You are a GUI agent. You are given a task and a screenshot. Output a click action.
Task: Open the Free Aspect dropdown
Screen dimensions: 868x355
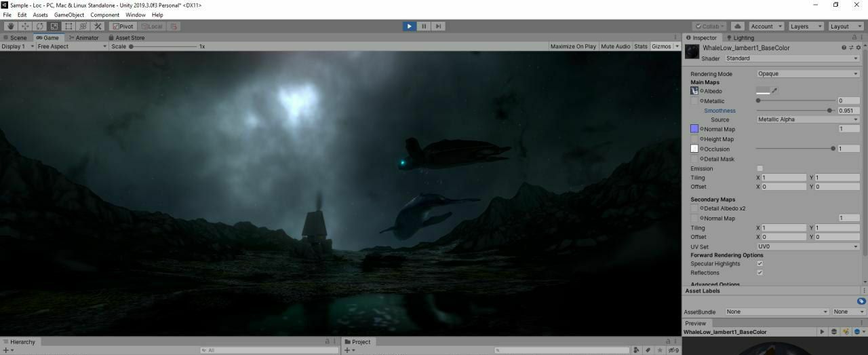72,46
